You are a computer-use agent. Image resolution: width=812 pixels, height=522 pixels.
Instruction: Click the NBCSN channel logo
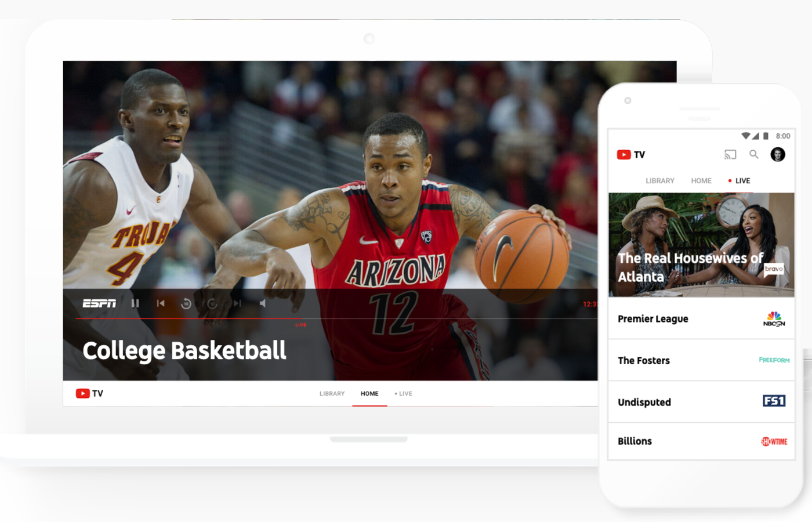[x=774, y=319]
